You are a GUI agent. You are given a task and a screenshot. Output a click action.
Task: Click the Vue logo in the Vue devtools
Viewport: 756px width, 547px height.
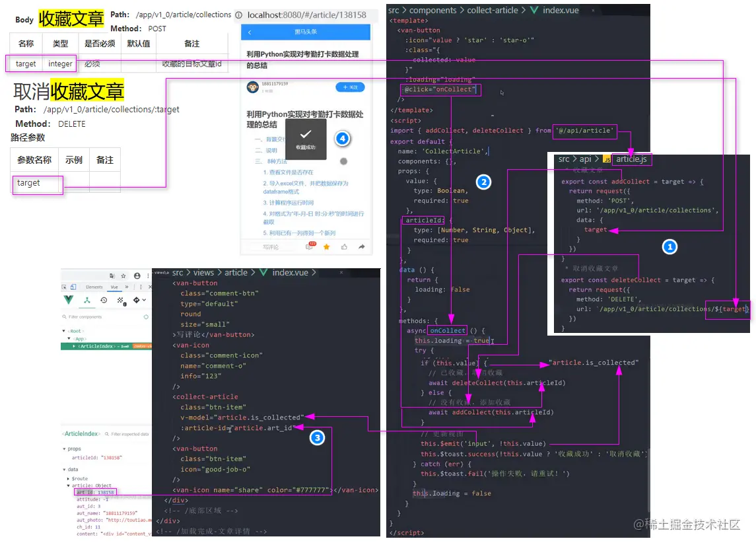pyautogui.click(x=69, y=299)
